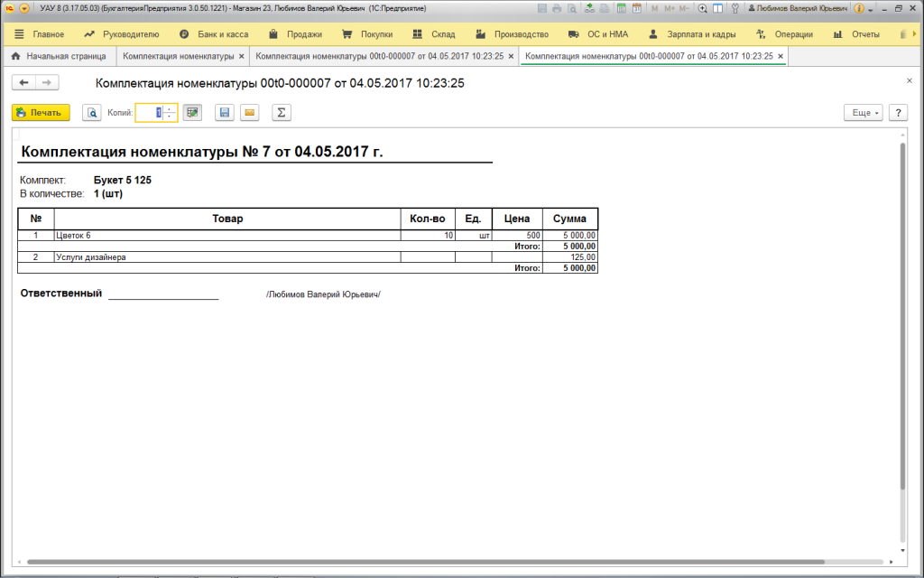
Task: Open the Главное menu section
Action: click(x=49, y=34)
